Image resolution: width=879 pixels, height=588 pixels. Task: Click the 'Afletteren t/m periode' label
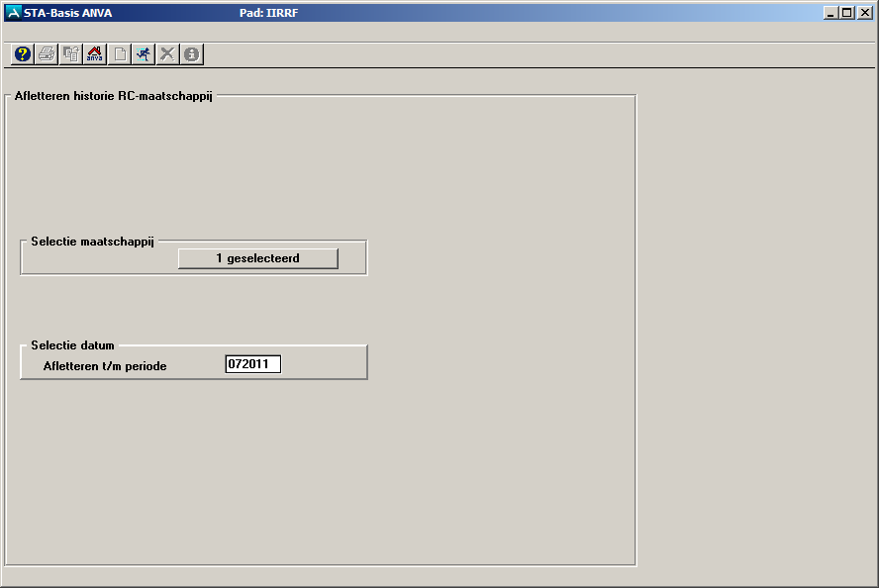(x=105, y=366)
